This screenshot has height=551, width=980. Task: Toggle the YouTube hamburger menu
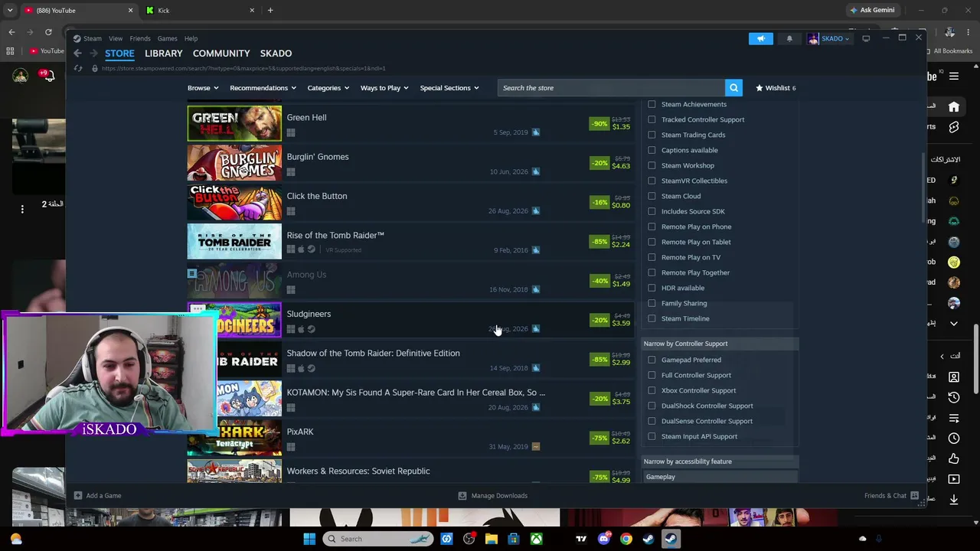pyautogui.click(x=954, y=76)
